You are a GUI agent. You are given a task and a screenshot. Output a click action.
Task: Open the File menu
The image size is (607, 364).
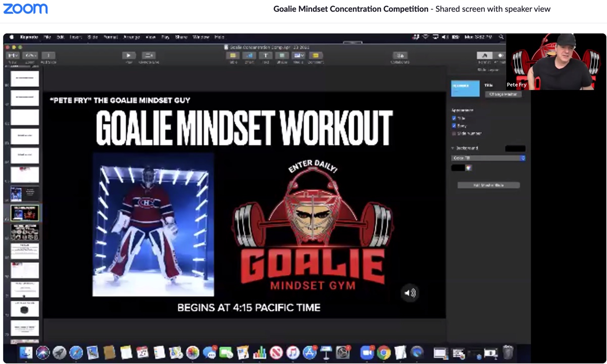click(x=47, y=37)
